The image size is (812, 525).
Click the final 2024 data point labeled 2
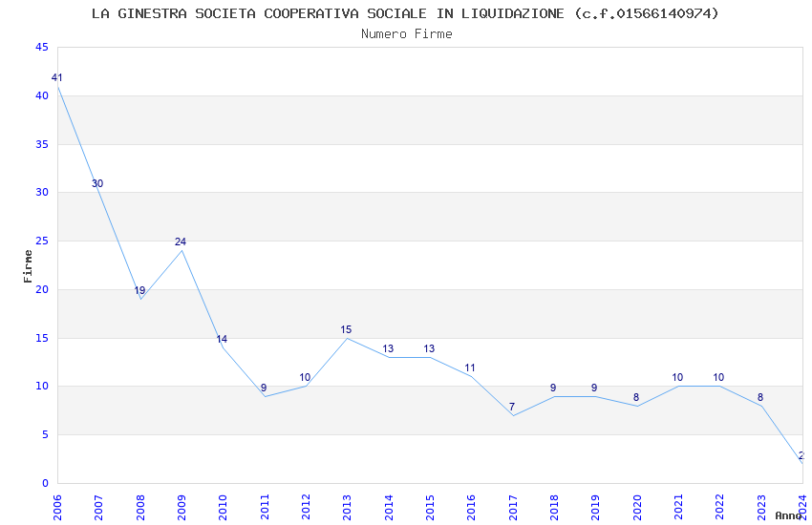[x=801, y=463]
